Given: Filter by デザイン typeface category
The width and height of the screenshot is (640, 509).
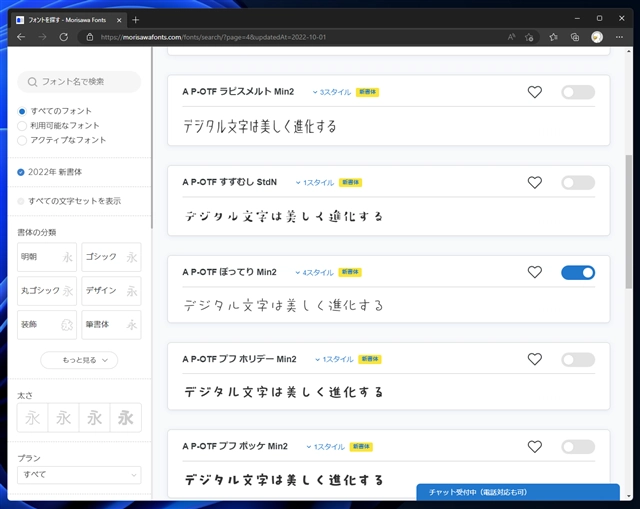Looking at the screenshot, I should 111,291.
